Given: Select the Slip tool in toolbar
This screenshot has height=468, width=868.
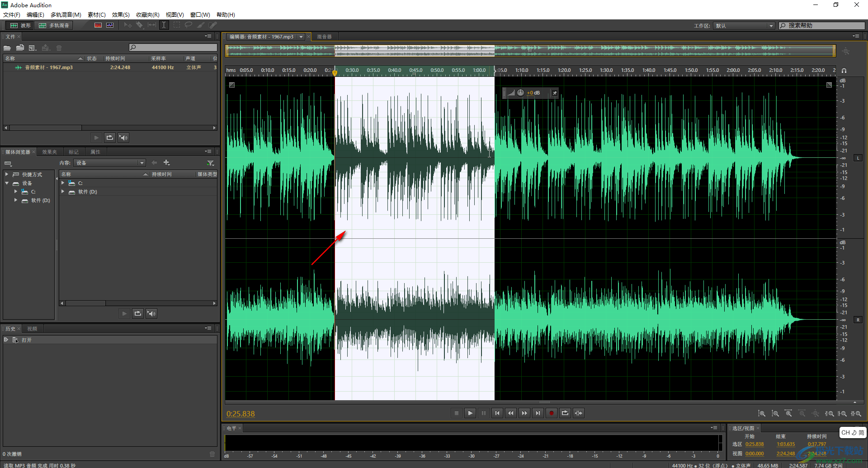Looking at the screenshot, I should (152, 25).
